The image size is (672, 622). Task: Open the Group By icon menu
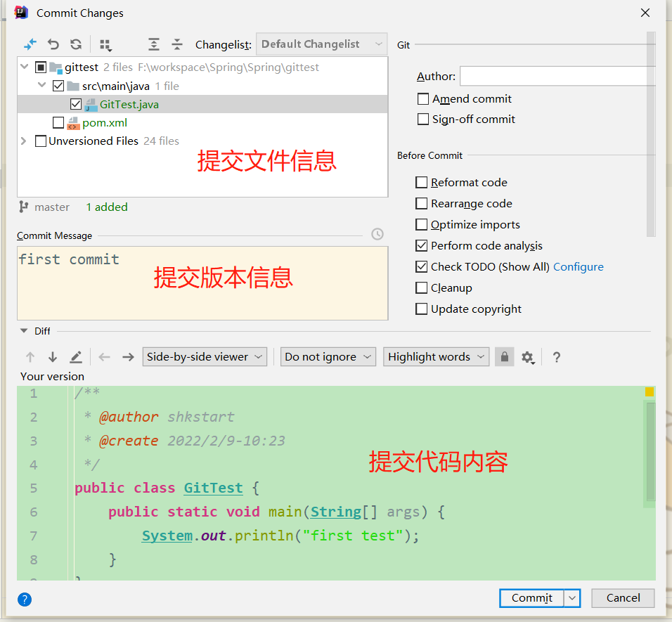pyautogui.click(x=105, y=45)
